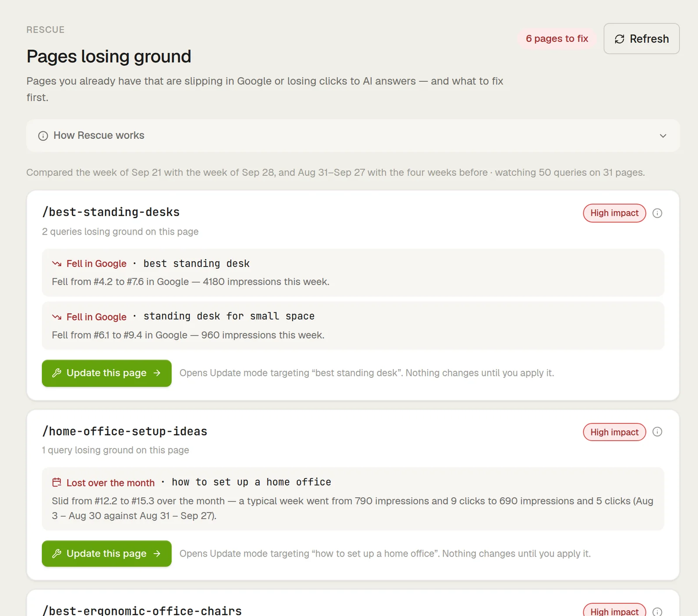Click hint text targeting 'how to set up a home office'

[385, 554]
